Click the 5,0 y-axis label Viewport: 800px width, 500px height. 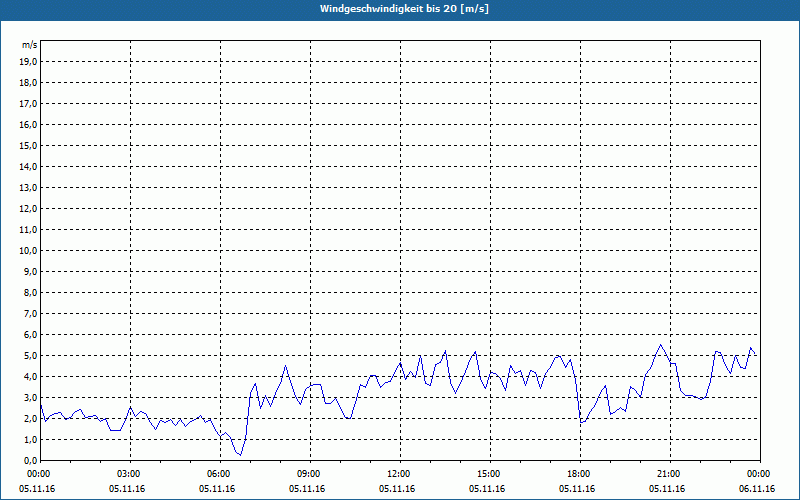30,356
